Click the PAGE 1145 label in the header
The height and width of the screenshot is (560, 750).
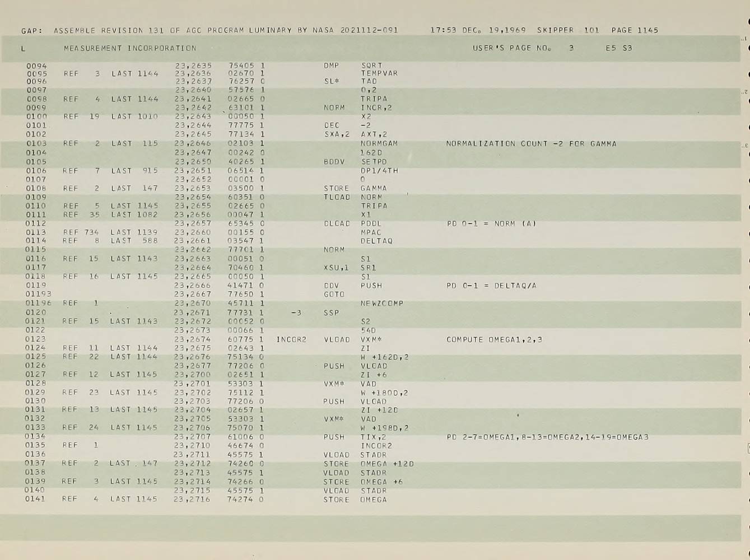(635, 30)
